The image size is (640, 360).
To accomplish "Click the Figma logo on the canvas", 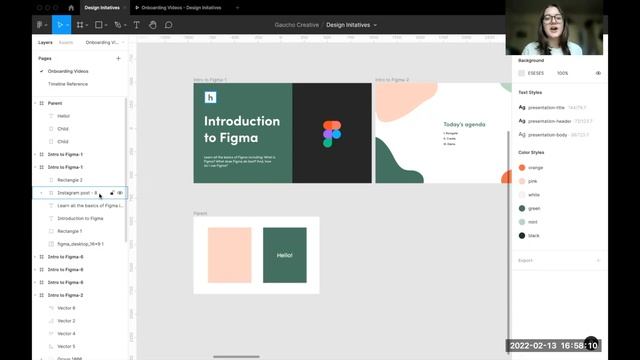I will [332, 133].
